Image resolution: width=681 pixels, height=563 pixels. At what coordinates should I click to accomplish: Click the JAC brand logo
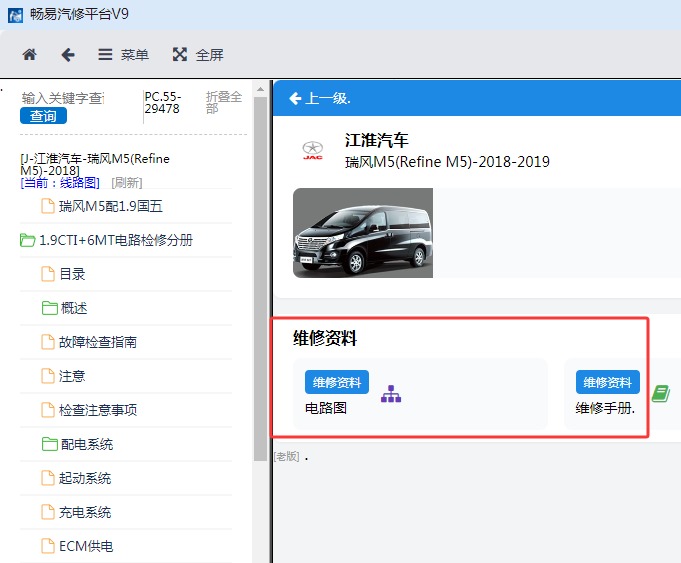coord(313,151)
